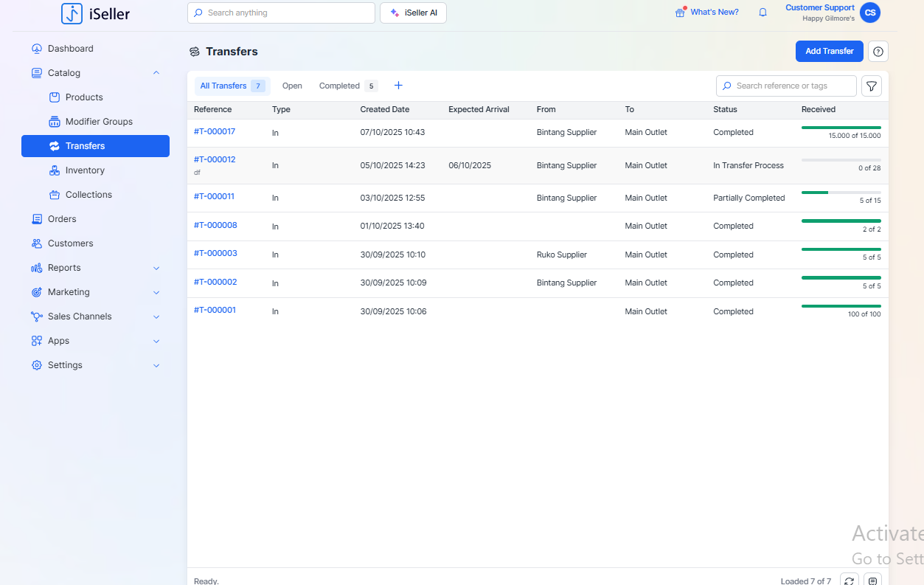This screenshot has height=585, width=924.
Task: Click the CS user avatar
Action: tap(870, 13)
